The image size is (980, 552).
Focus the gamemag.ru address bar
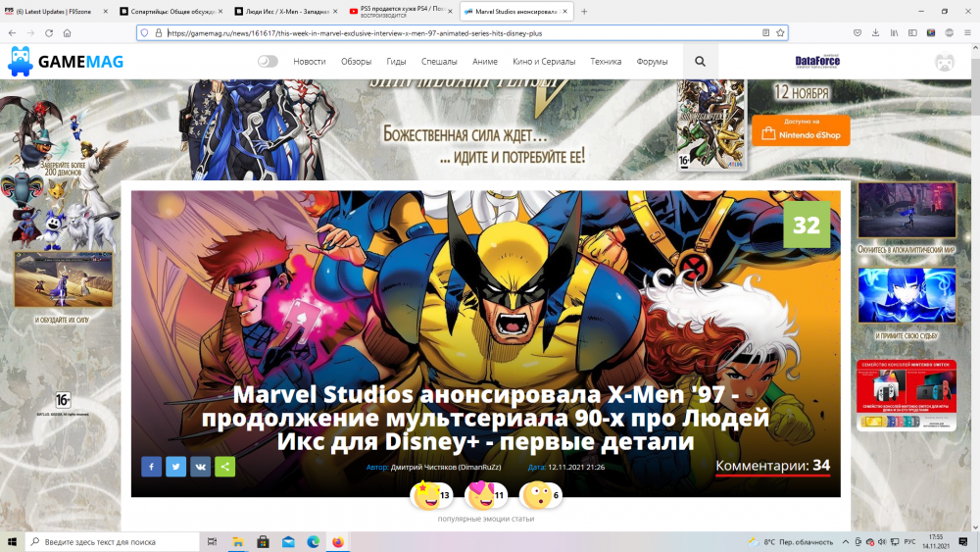pyautogui.click(x=463, y=33)
